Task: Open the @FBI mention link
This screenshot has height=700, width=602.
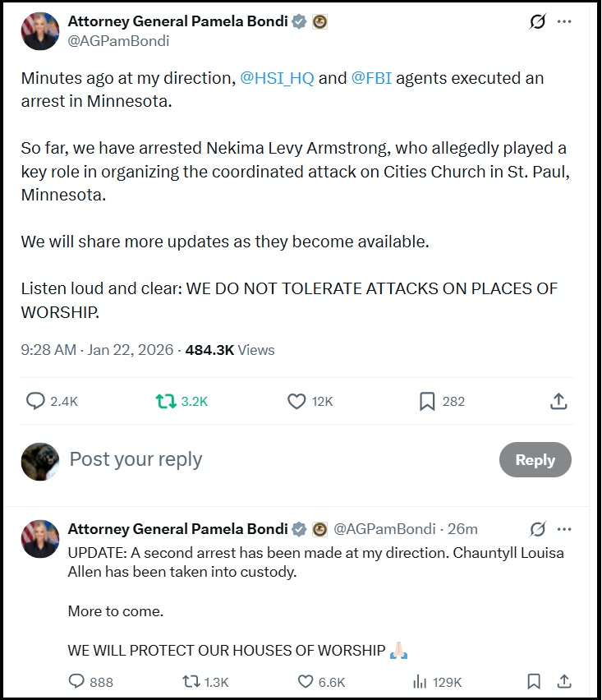Action: pyautogui.click(x=372, y=79)
